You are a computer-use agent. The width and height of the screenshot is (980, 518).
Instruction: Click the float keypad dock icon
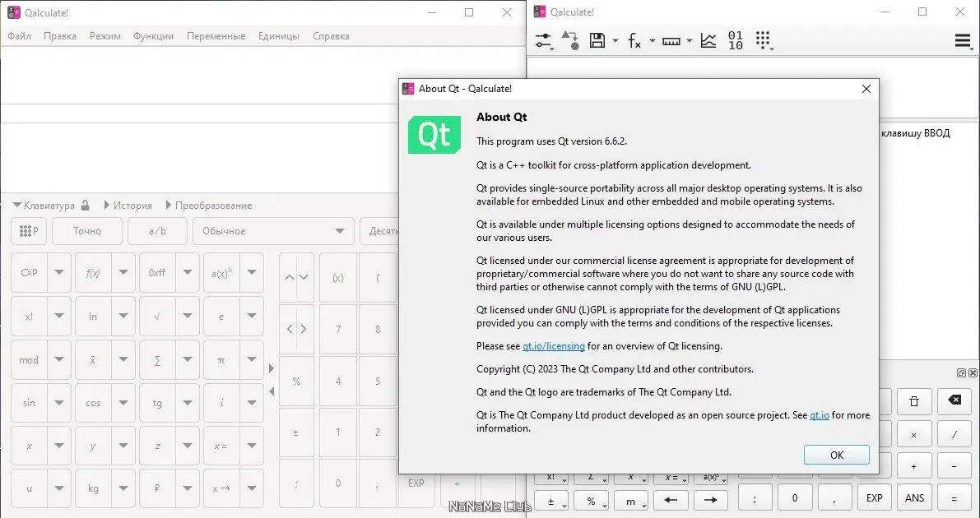pos(961,373)
